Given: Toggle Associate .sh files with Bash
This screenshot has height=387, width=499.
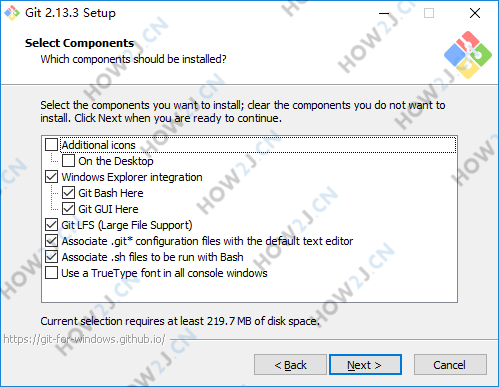Looking at the screenshot, I should 51,257.
